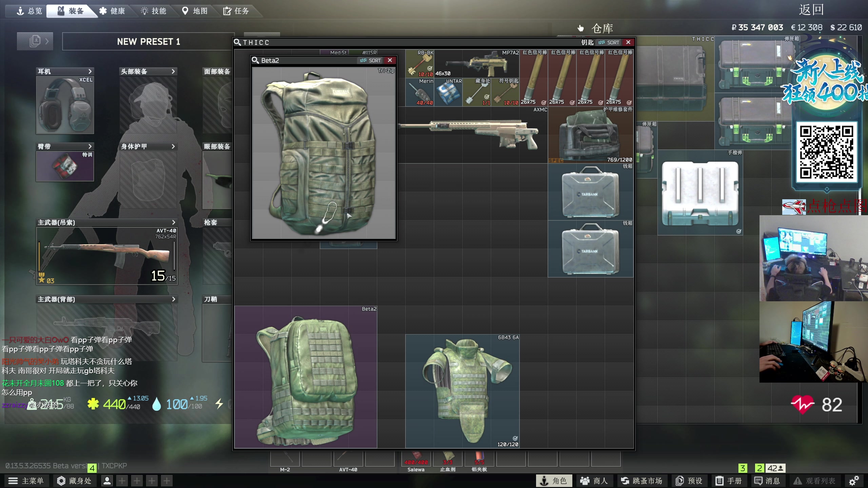This screenshot has height=488, width=868.
Task: Click the first plus slot in bottom bar
Action: [122, 481]
